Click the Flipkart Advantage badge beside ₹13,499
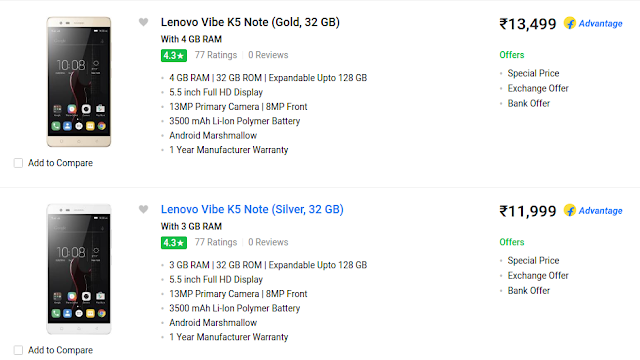Screen dimensions: 640x360 (x=593, y=23)
